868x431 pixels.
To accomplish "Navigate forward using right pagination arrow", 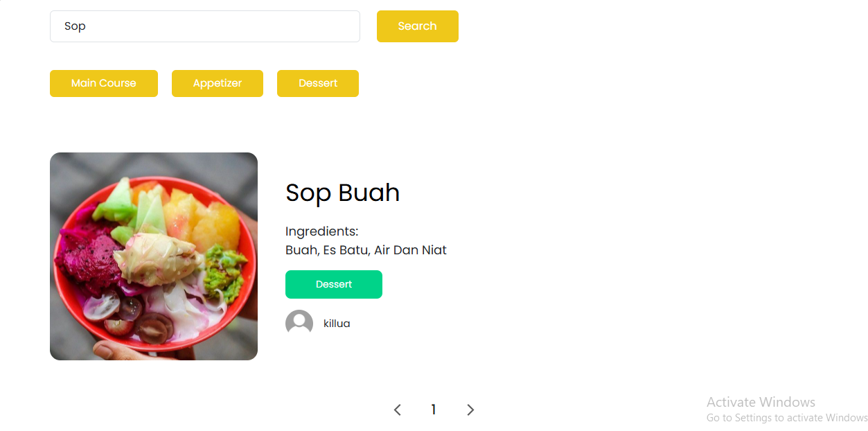I will coord(470,410).
